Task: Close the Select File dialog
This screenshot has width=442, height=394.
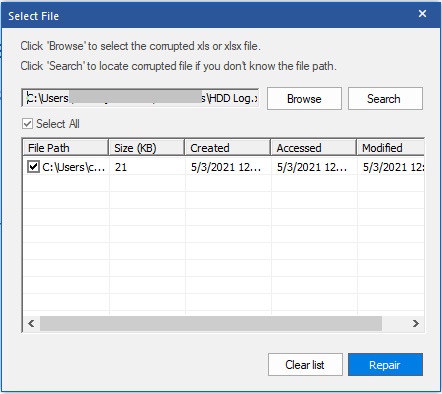Action: (x=422, y=14)
